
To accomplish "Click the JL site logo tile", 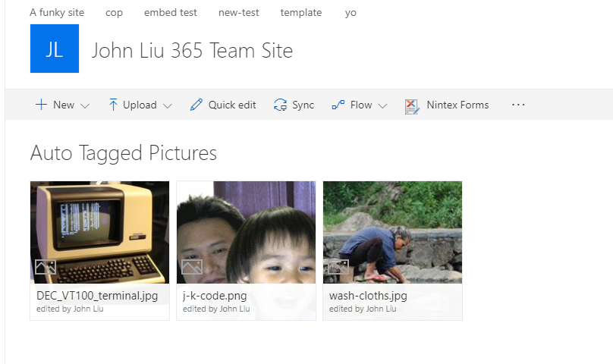I will click(55, 49).
